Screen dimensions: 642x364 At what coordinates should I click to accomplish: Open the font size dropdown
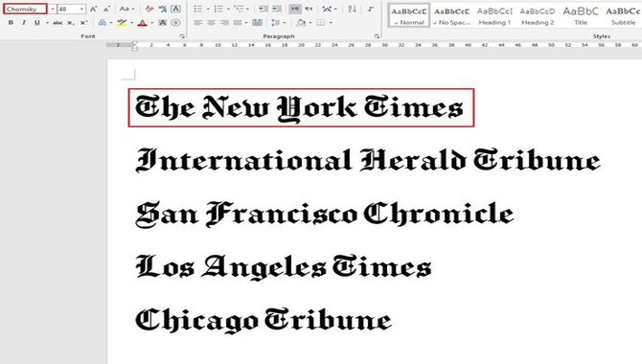pos(81,9)
